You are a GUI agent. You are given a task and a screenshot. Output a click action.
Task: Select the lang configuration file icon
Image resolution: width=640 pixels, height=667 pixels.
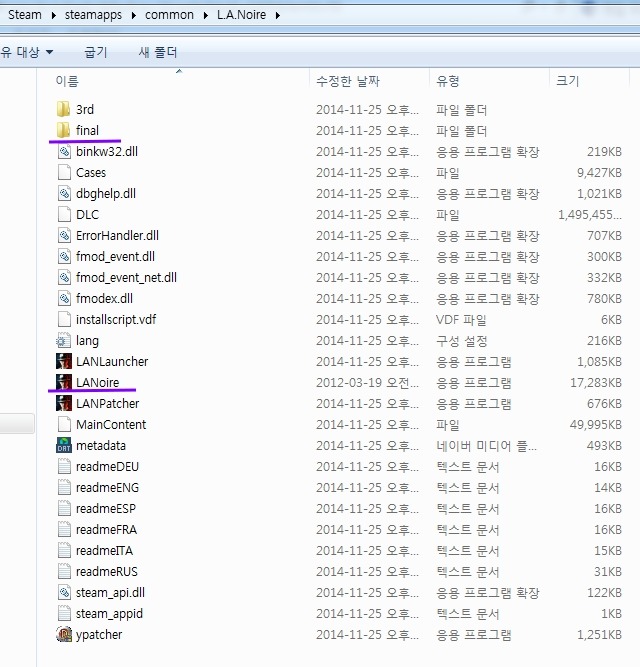coord(63,340)
